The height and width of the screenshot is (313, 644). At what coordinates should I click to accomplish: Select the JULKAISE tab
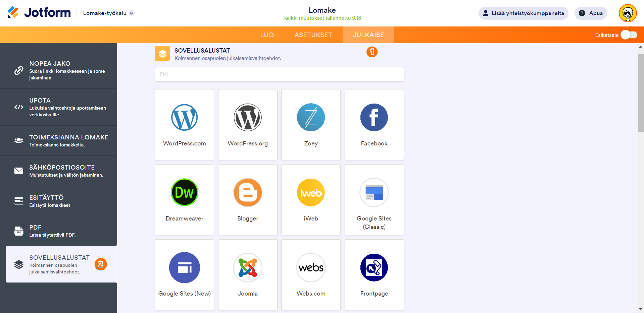point(368,35)
